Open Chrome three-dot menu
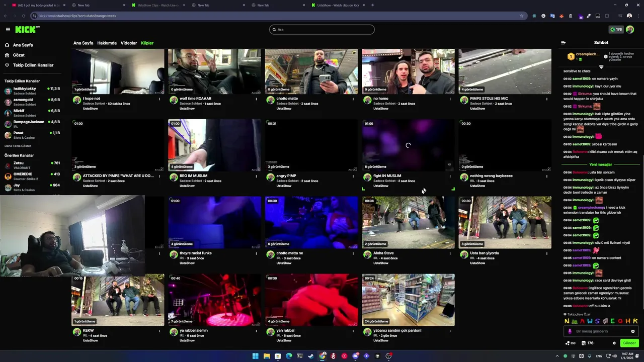Viewport: 644px width, 362px height. click(x=637, y=16)
